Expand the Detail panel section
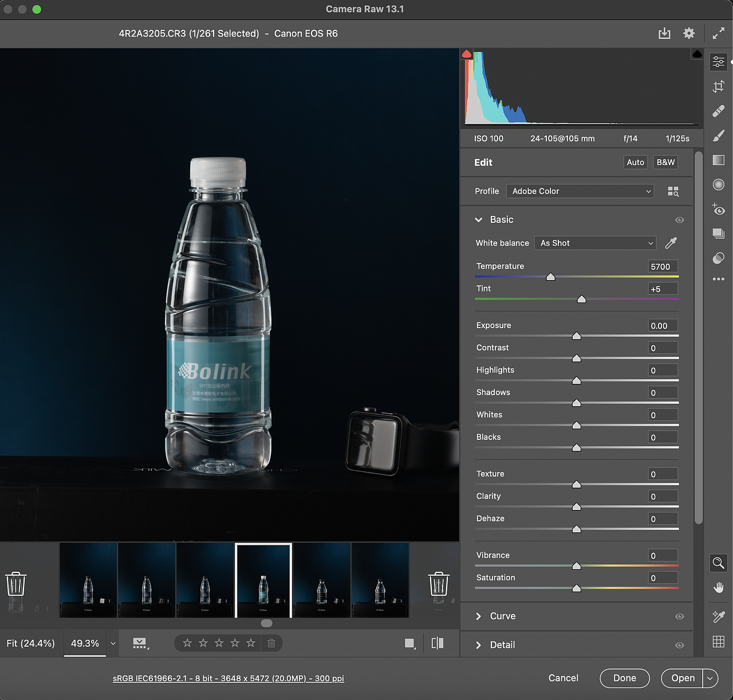Screen dimensions: 733x700 tap(479, 645)
